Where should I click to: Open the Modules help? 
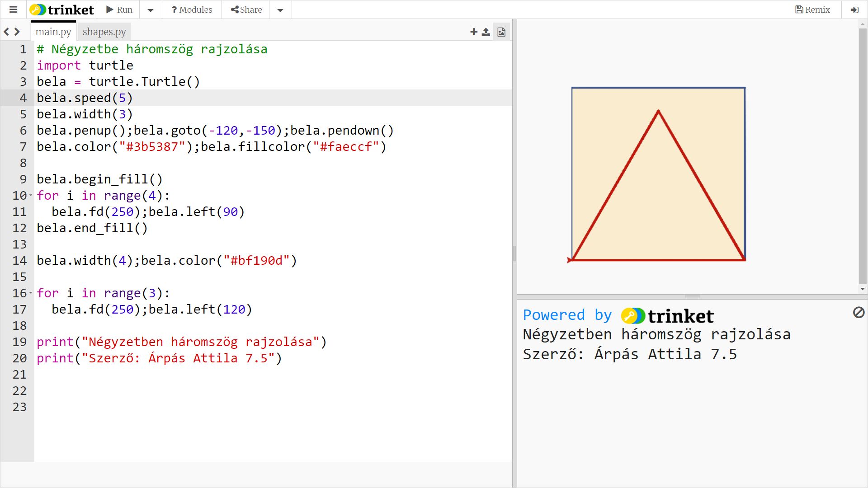click(192, 9)
